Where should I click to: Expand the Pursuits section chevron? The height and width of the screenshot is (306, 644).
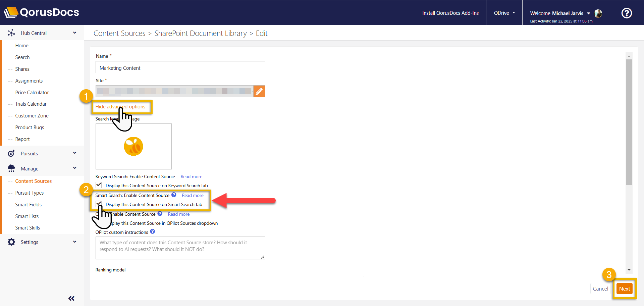click(75, 153)
